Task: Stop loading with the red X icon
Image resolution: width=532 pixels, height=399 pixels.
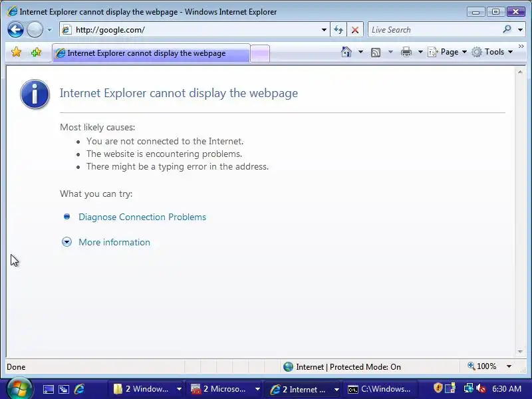Action: click(x=355, y=30)
